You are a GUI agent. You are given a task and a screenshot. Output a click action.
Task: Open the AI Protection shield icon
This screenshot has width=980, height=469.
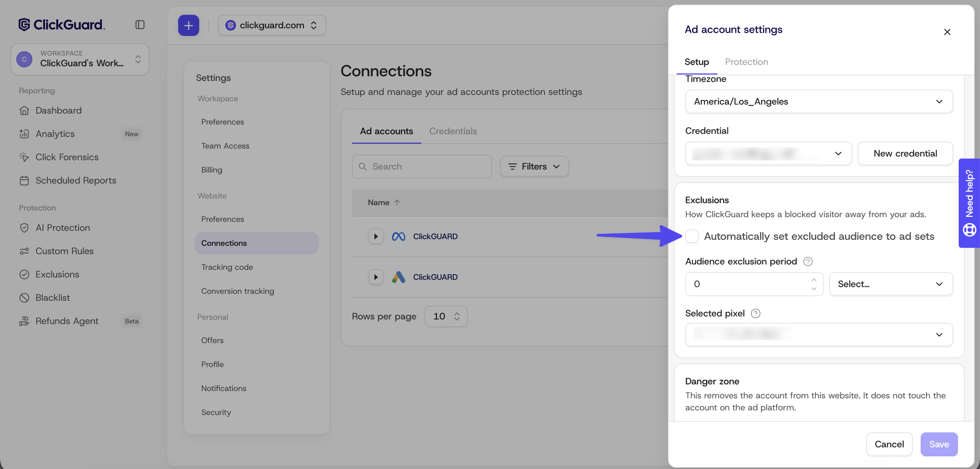24,228
